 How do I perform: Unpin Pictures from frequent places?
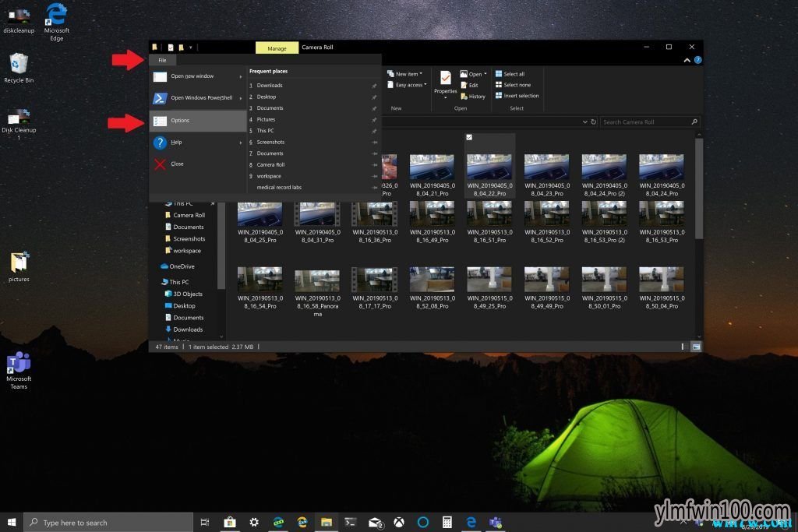374,120
